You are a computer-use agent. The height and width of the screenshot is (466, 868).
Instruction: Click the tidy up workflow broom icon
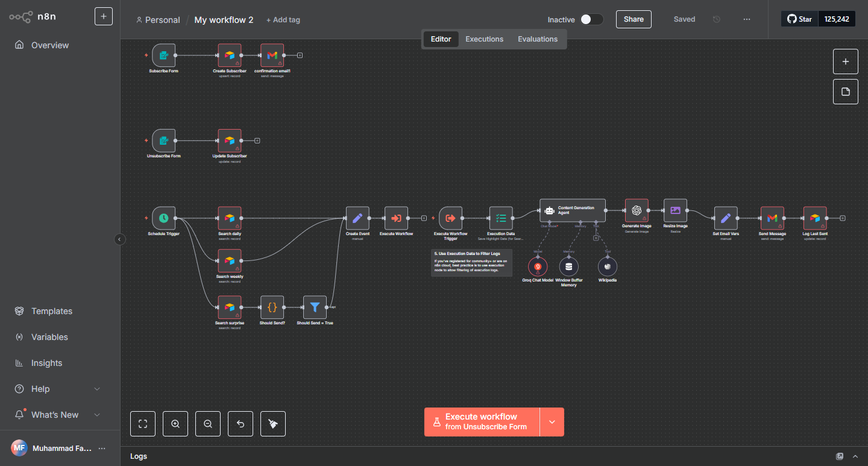click(x=273, y=424)
